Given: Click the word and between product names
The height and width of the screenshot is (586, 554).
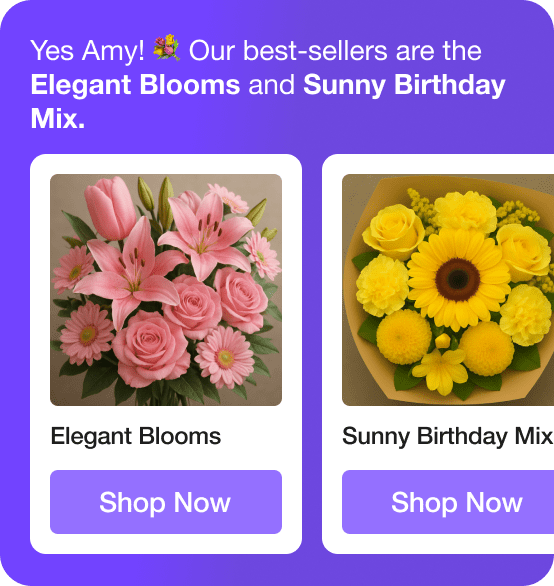Looking at the screenshot, I should click(271, 85).
